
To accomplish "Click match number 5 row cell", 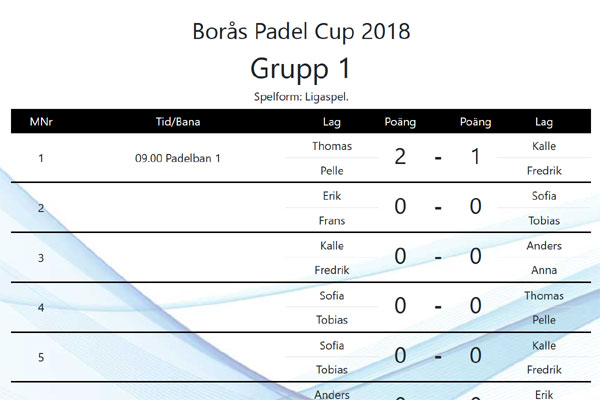I will click(x=41, y=357).
